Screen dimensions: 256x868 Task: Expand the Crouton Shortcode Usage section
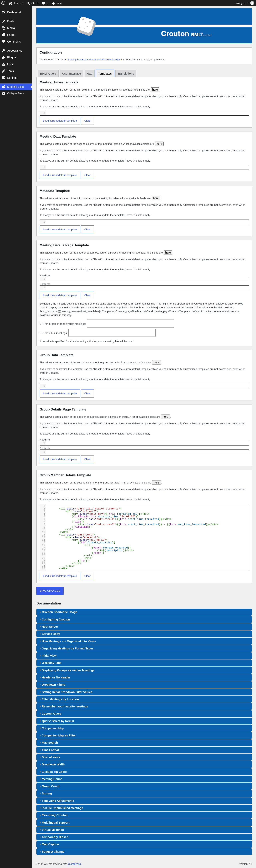coord(144,612)
